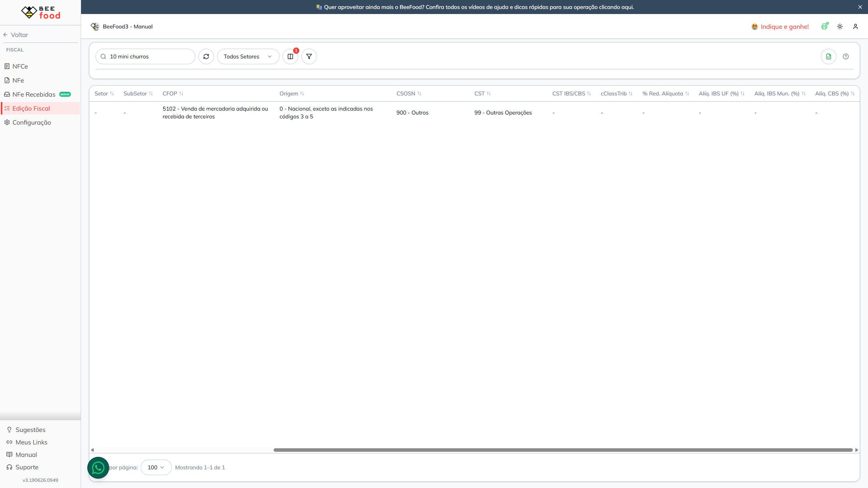Click the banner help videos message
The width and height of the screenshot is (868, 488).
475,7
